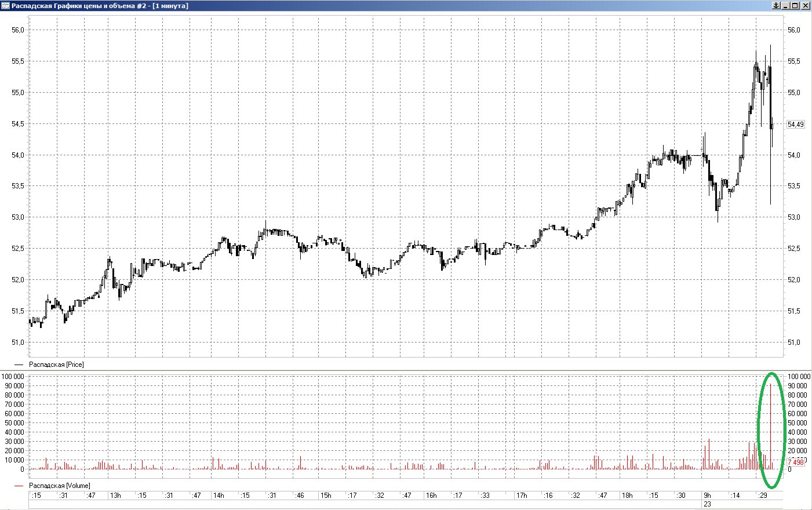The width and height of the screenshot is (812, 510).
Task: Click the 54,49 current price label
Action: pos(795,125)
